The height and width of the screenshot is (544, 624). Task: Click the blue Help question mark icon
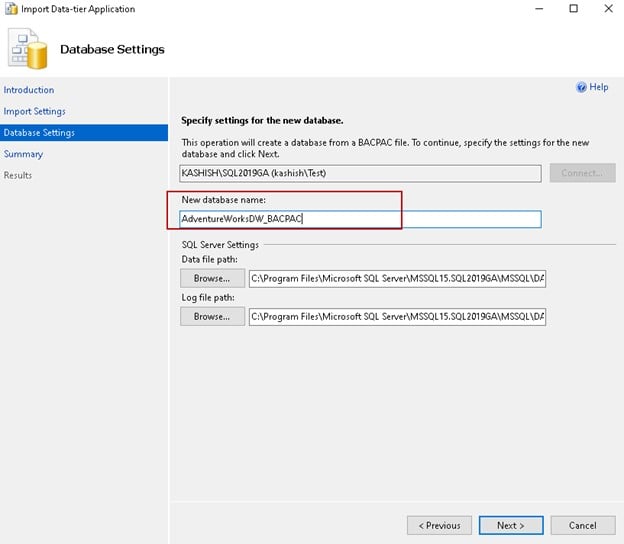pyautogui.click(x=581, y=88)
